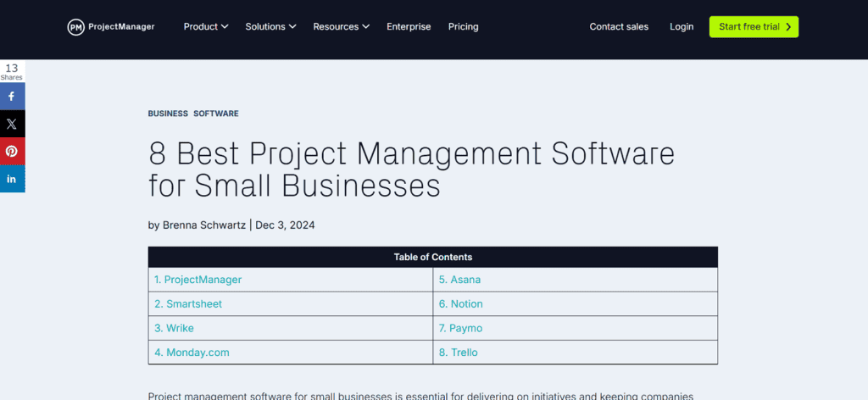This screenshot has width=868, height=400.
Task: Jump to 5. Asana section
Action: 459,280
